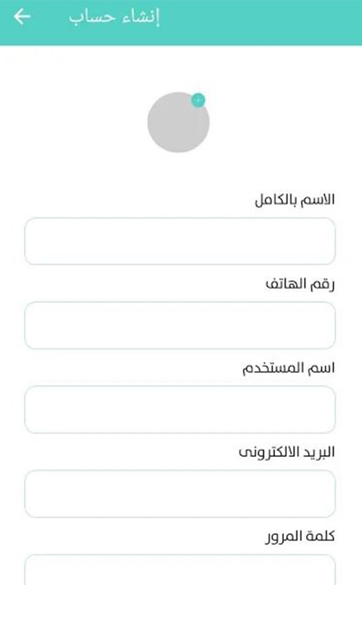This screenshot has height=644, width=362.
Task: Click the رقم الهاتف label text
Action: [300, 284]
